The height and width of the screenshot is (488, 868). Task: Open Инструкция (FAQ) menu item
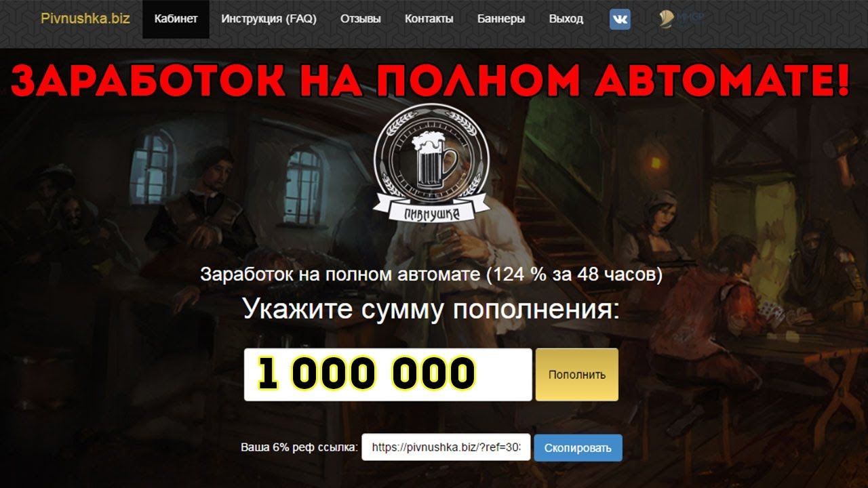click(269, 19)
